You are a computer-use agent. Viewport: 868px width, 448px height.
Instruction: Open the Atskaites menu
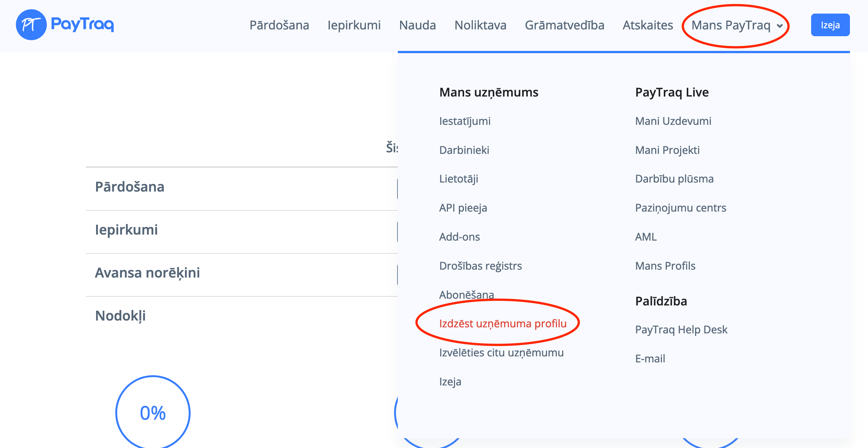coord(648,25)
